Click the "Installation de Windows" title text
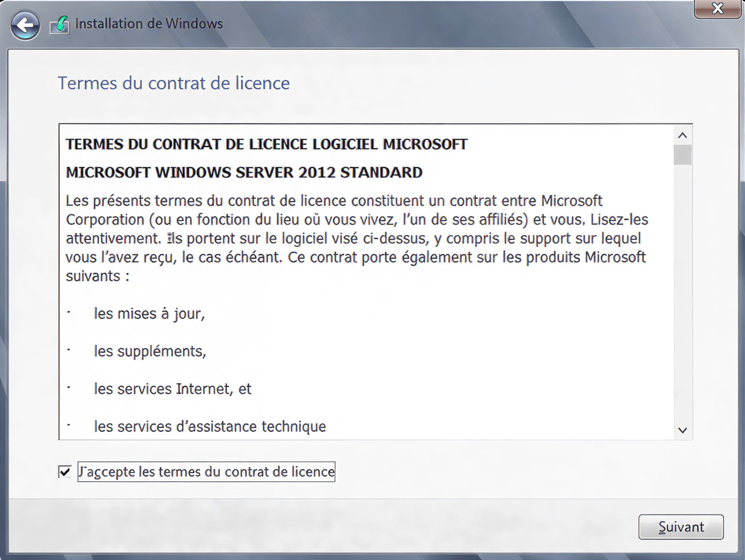Screen dimensions: 745x560 (149, 23)
